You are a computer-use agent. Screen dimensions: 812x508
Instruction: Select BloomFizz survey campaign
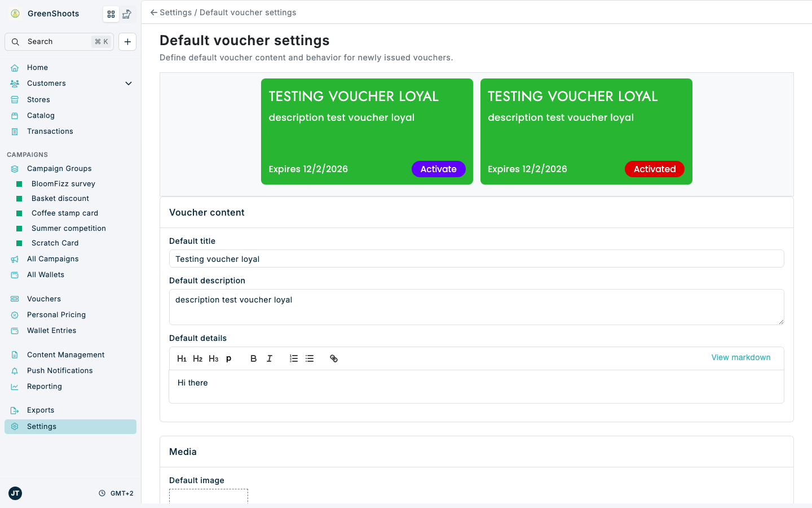click(x=70, y=184)
